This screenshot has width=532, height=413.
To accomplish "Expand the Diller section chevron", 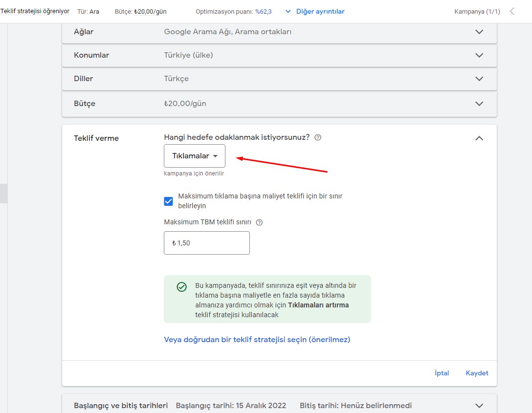I will coord(479,79).
